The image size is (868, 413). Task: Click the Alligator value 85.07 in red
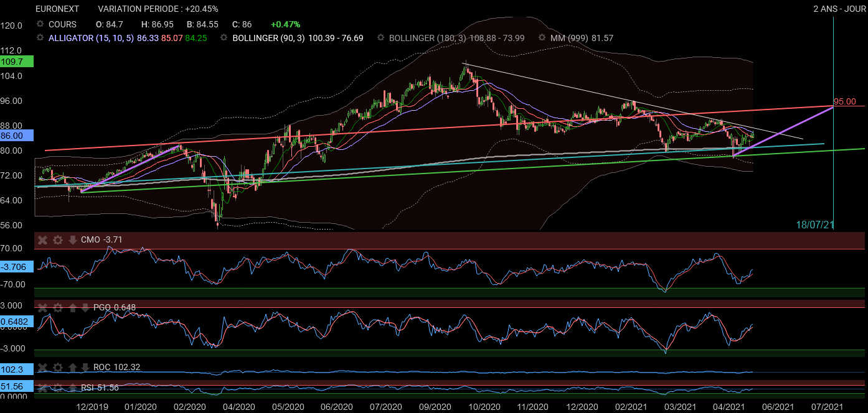click(172, 38)
